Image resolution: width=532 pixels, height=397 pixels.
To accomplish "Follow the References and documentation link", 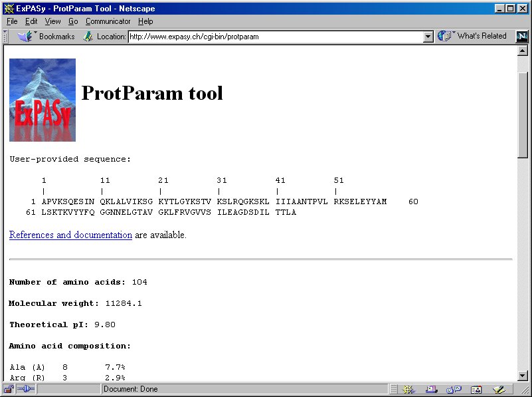I will tap(70, 235).
